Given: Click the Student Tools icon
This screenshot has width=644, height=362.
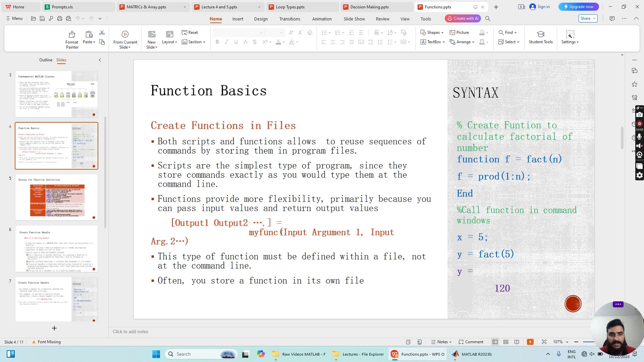Looking at the screenshot, I should [x=541, y=37].
